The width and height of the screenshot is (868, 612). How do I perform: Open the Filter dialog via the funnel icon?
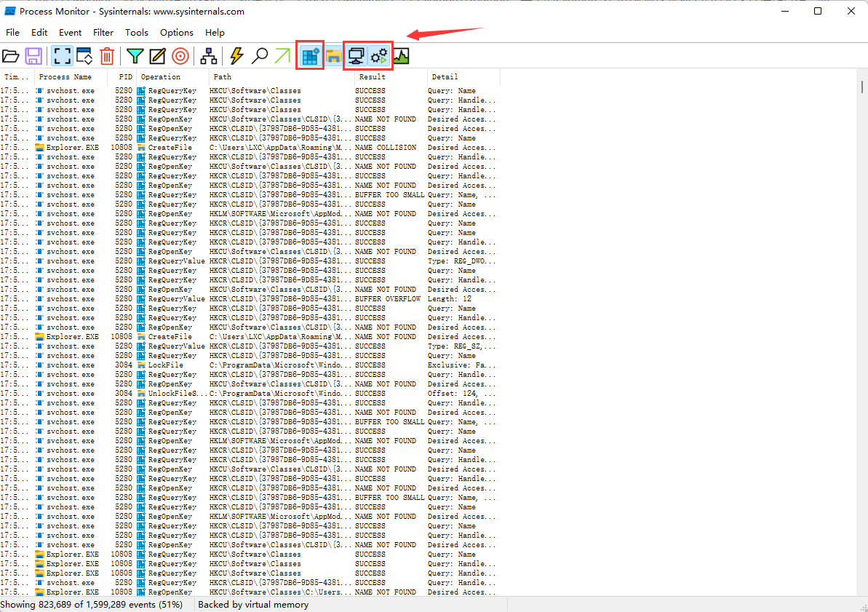[135, 56]
